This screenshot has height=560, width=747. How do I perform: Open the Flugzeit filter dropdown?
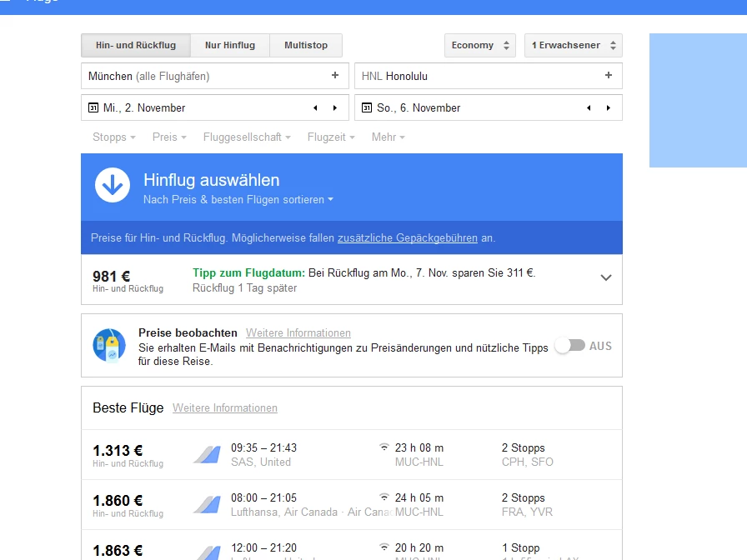pyautogui.click(x=331, y=137)
